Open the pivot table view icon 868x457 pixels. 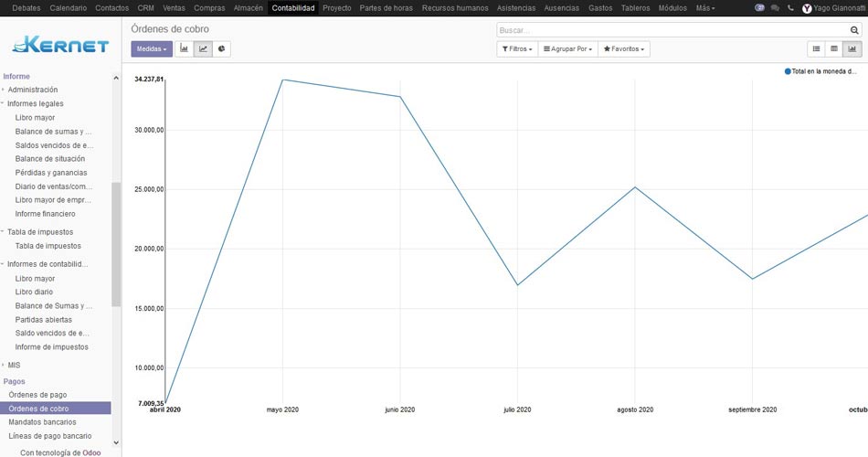click(834, 48)
